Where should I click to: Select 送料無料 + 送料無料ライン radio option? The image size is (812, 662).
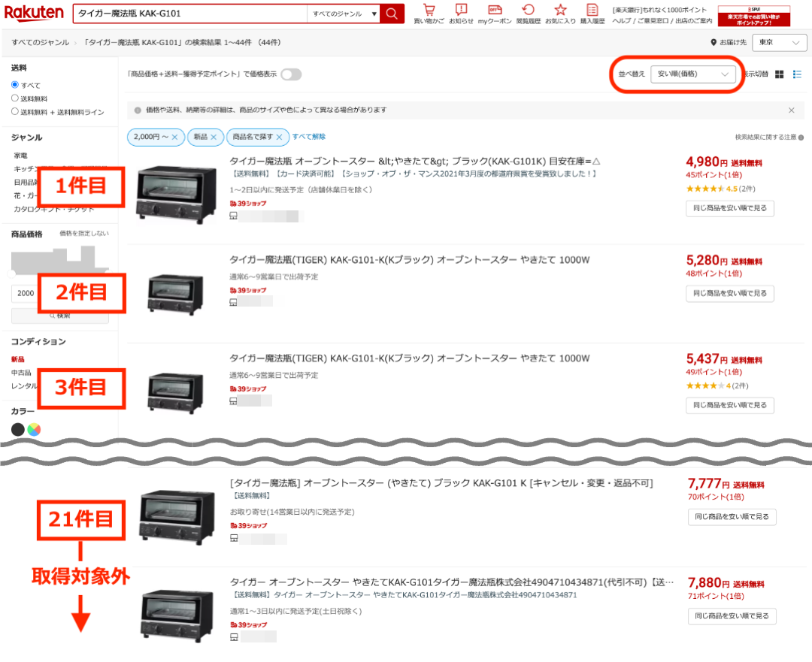pyautogui.click(x=15, y=111)
